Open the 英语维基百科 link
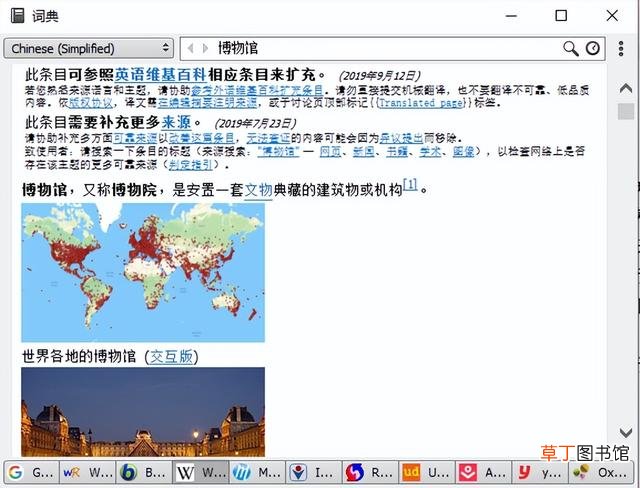 pyautogui.click(x=160, y=75)
